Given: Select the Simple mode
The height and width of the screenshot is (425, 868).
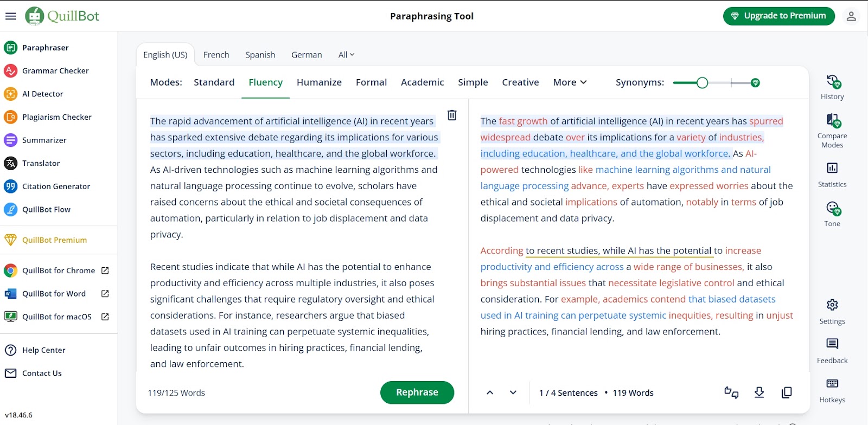Looking at the screenshot, I should click(473, 82).
